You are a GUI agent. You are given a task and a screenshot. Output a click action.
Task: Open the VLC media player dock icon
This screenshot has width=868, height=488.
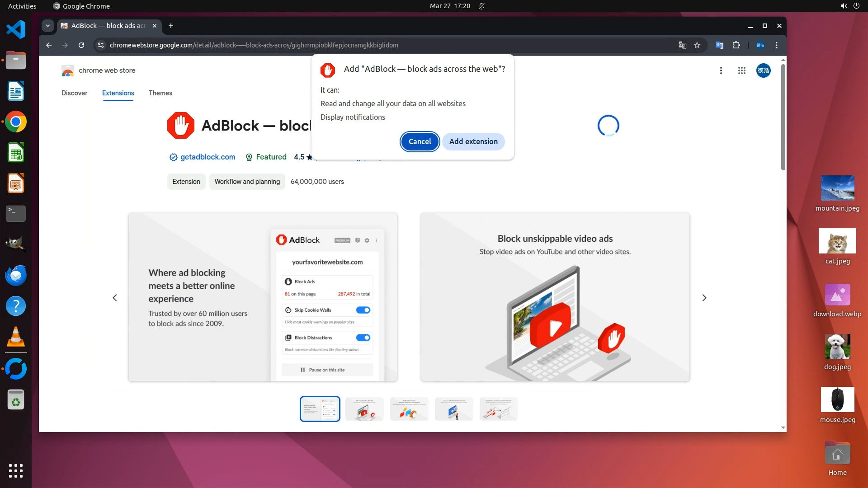click(x=16, y=338)
